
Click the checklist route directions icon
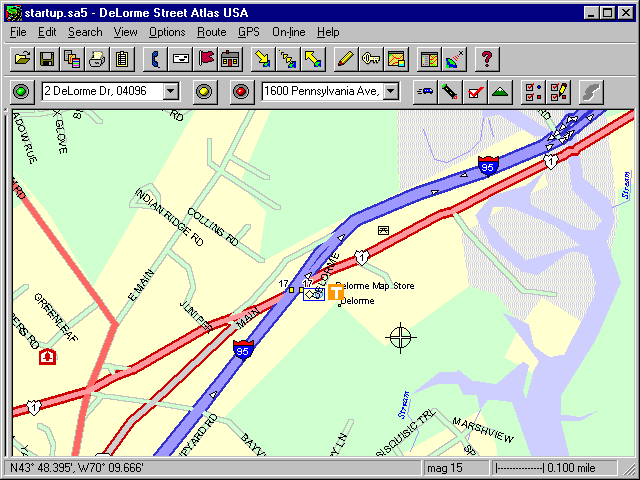[x=533, y=91]
